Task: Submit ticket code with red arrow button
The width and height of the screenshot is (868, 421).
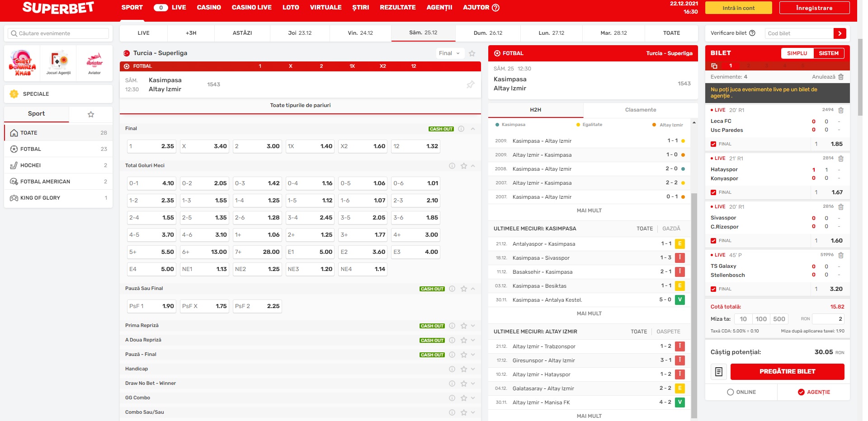Action: click(840, 33)
